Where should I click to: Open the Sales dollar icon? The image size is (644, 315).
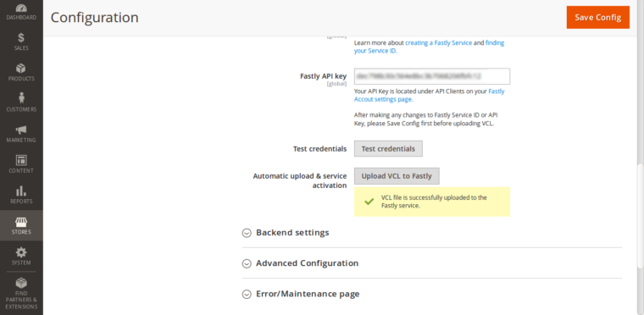(21, 38)
